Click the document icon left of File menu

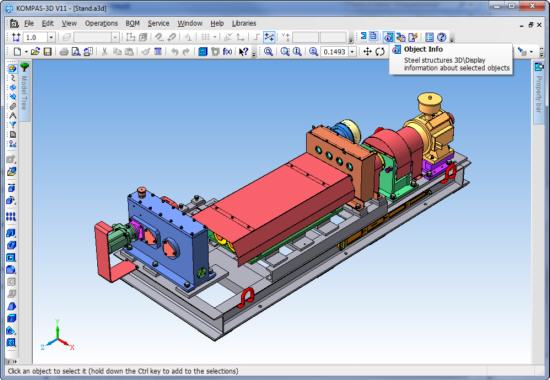coord(14,24)
